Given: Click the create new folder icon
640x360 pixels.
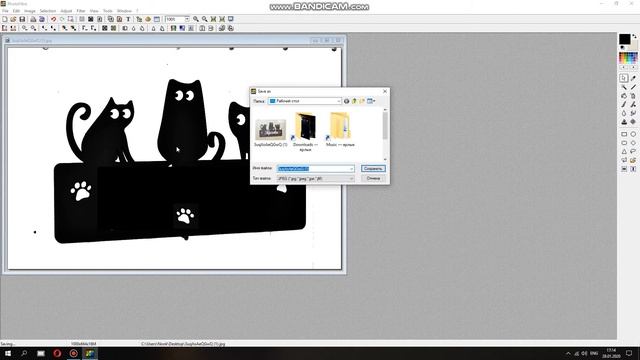Looking at the screenshot, I should pos(362,101).
